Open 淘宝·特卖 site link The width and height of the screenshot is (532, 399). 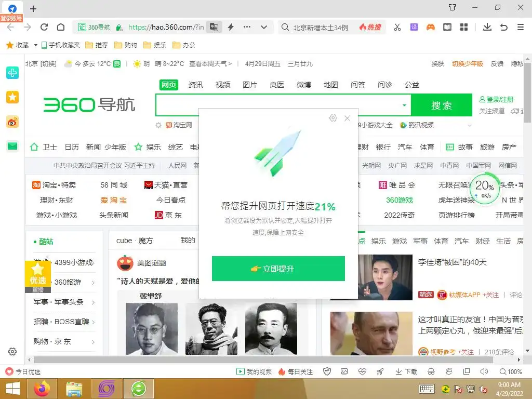[54, 185]
